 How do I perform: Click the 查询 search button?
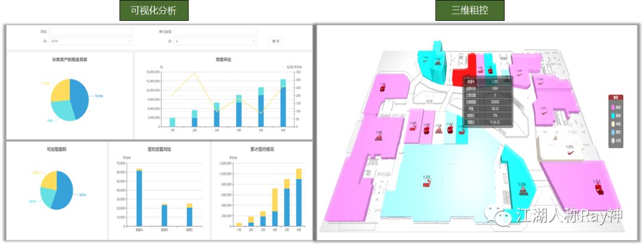tap(275, 41)
